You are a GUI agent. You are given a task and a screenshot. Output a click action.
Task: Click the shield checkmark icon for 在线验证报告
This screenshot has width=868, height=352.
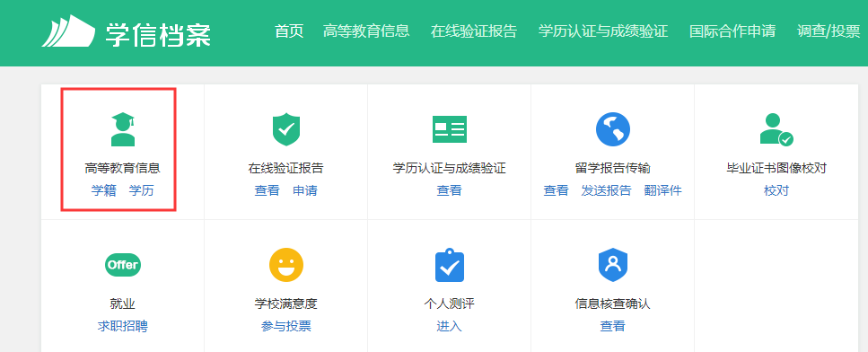click(285, 129)
